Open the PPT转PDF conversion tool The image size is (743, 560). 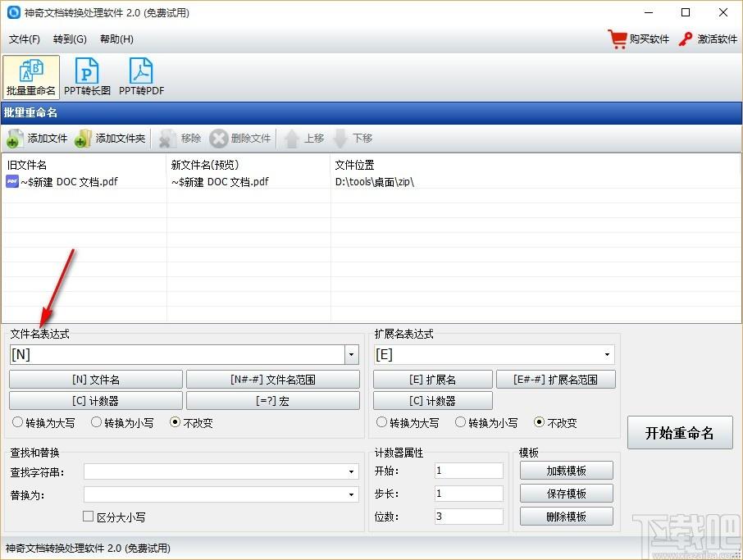(x=141, y=72)
